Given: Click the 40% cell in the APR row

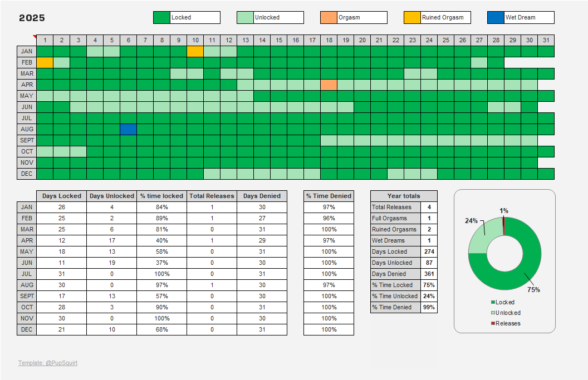Looking at the screenshot, I should pyautogui.click(x=161, y=240).
